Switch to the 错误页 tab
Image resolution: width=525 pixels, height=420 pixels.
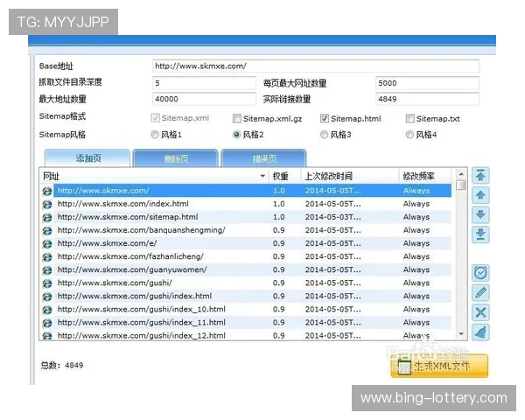click(264, 158)
